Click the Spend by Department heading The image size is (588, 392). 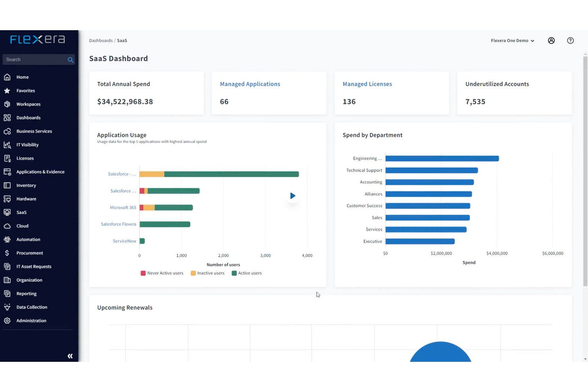(372, 135)
